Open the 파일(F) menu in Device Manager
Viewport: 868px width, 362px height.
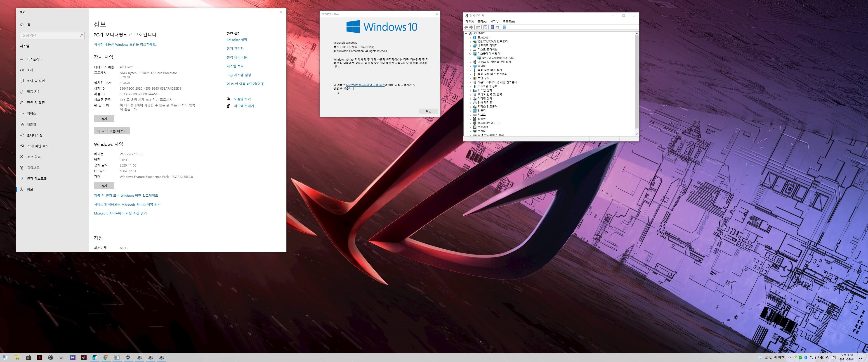[469, 21]
